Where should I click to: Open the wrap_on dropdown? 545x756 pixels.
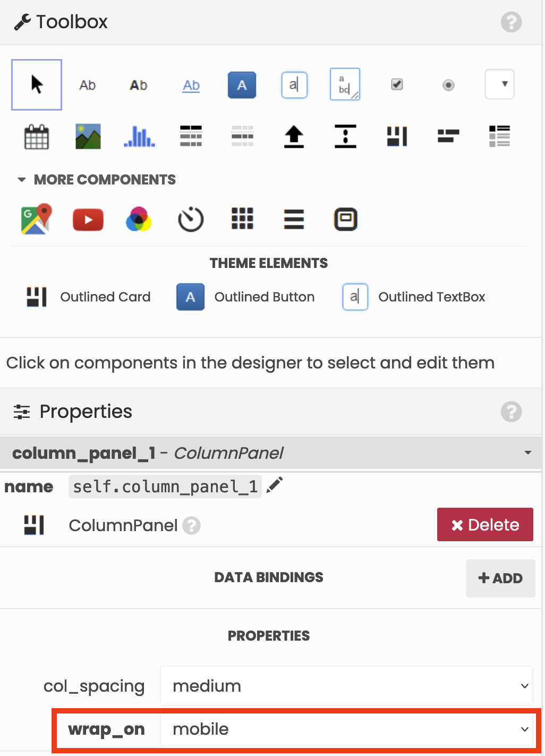click(346, 729)
